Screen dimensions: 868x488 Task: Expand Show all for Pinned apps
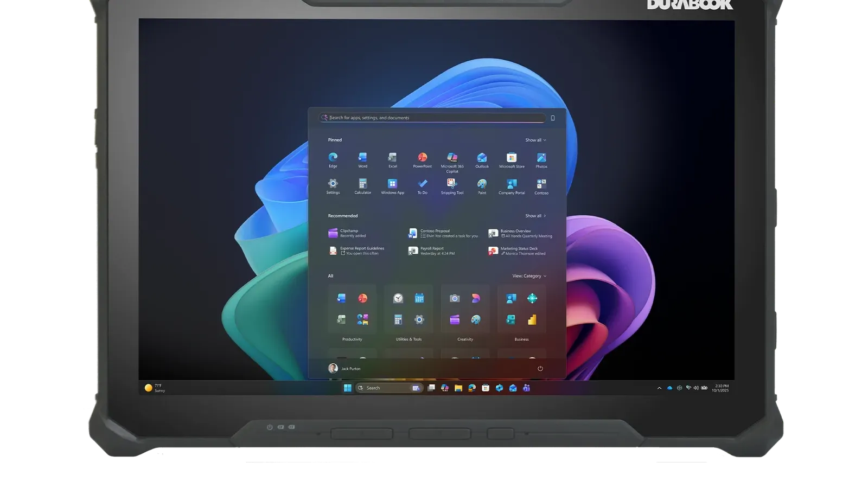(536, 140)
